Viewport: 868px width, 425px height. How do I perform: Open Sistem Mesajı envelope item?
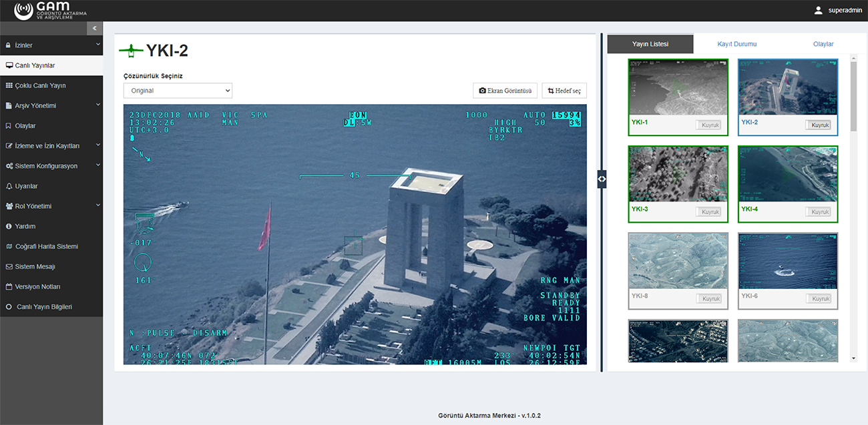(35, 266)
